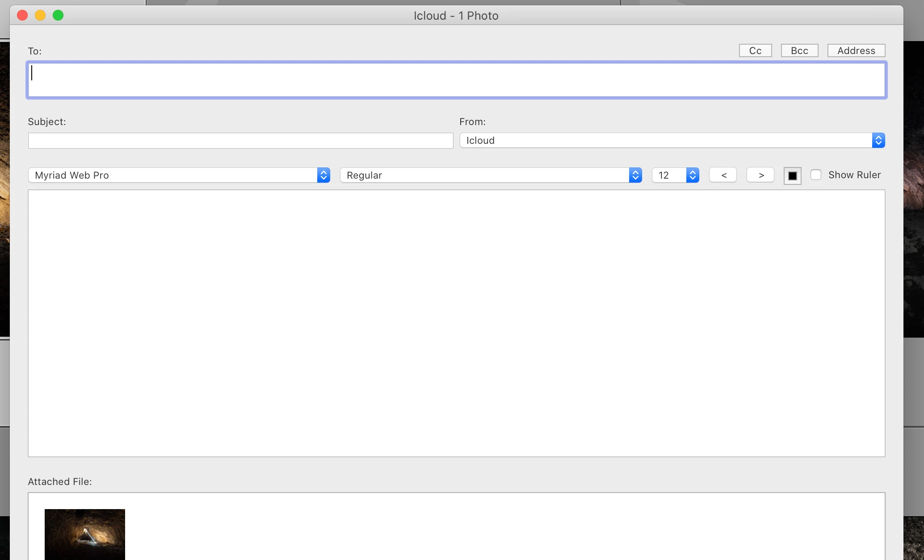Image resolution: width=924 pixels, height=560 pixels.
Task: Expand the Myriad Web Pro font dropdown
Action: click(179, 175)
